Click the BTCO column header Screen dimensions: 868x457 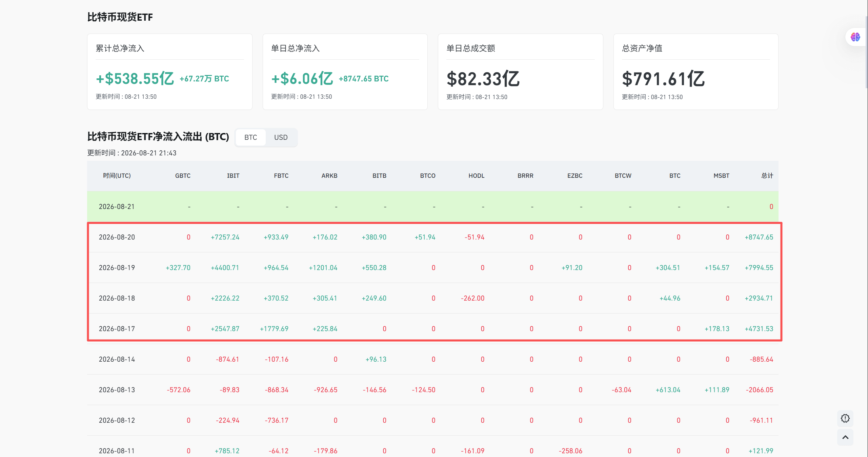pos(427,176)
